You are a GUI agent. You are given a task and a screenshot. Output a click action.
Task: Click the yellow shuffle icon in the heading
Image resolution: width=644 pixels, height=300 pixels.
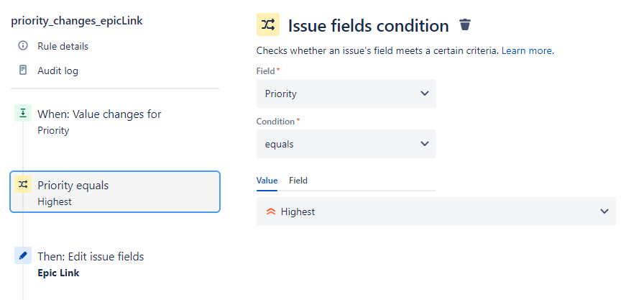(x=268, y=25)
